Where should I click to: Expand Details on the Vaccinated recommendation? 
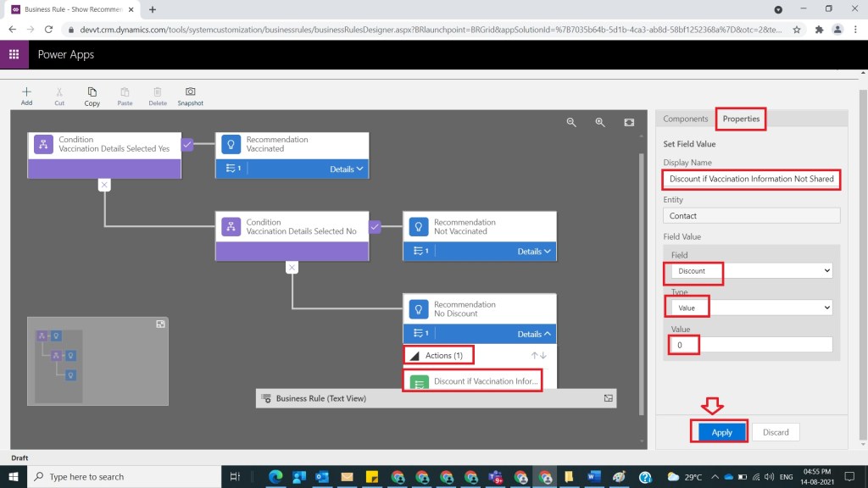347,169
